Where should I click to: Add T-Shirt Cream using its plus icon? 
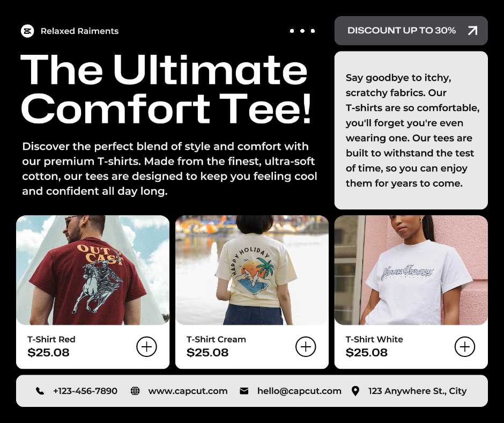click(306, 347)
